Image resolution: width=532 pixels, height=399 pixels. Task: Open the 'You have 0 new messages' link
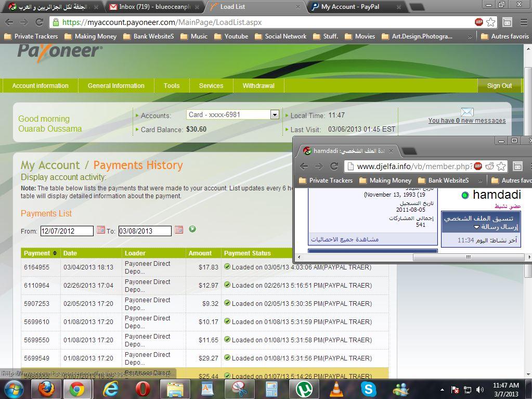click(467, 121)
